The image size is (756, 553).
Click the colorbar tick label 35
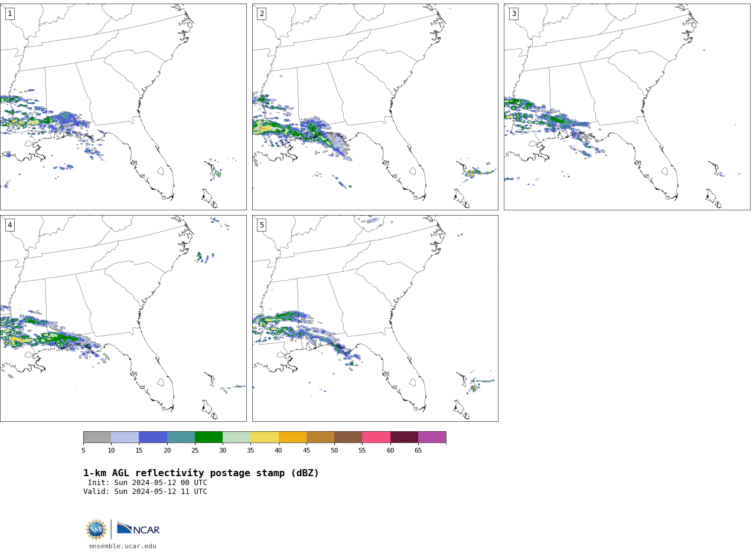click(250, 451)
